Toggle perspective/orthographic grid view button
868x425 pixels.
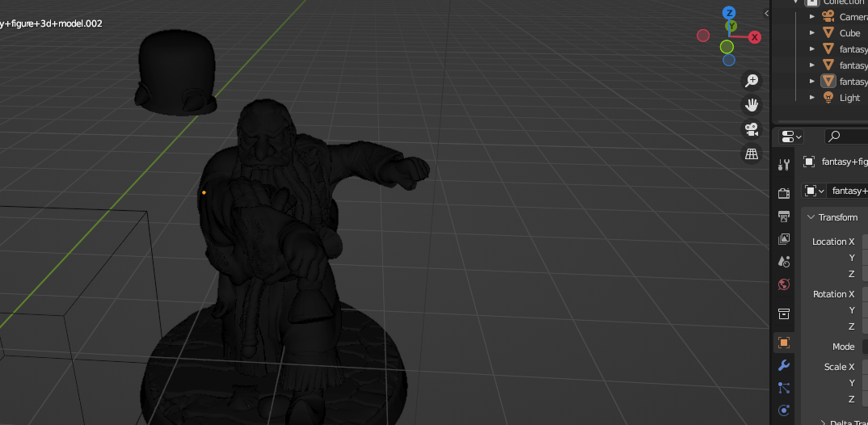coord(751,154)
